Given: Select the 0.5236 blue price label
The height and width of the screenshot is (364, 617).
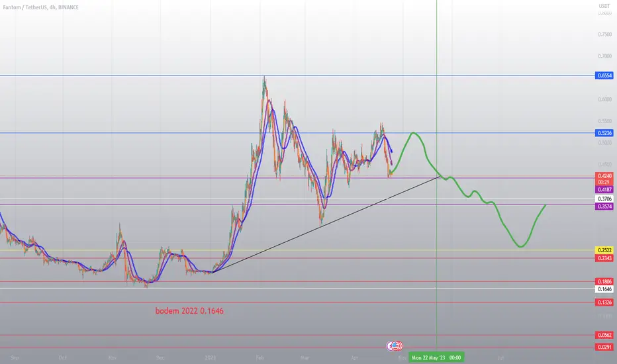Looking at the screenshot, I should [x=604, y=132].
